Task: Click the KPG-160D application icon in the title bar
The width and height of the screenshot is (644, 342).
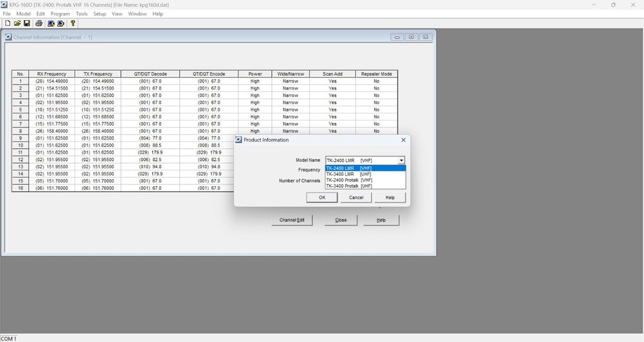Action: pyautogui.click(x=4, y=5)
